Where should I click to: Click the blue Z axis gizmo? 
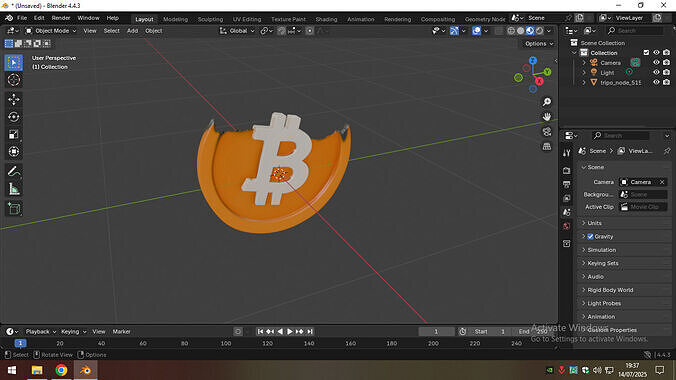(533, 60)
